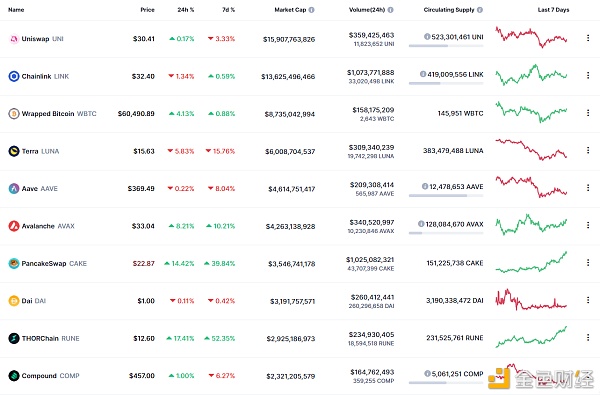This screenshot has height=395, width=600.
Task: Sort the table by Price column
Action: (x=147, y=10)
